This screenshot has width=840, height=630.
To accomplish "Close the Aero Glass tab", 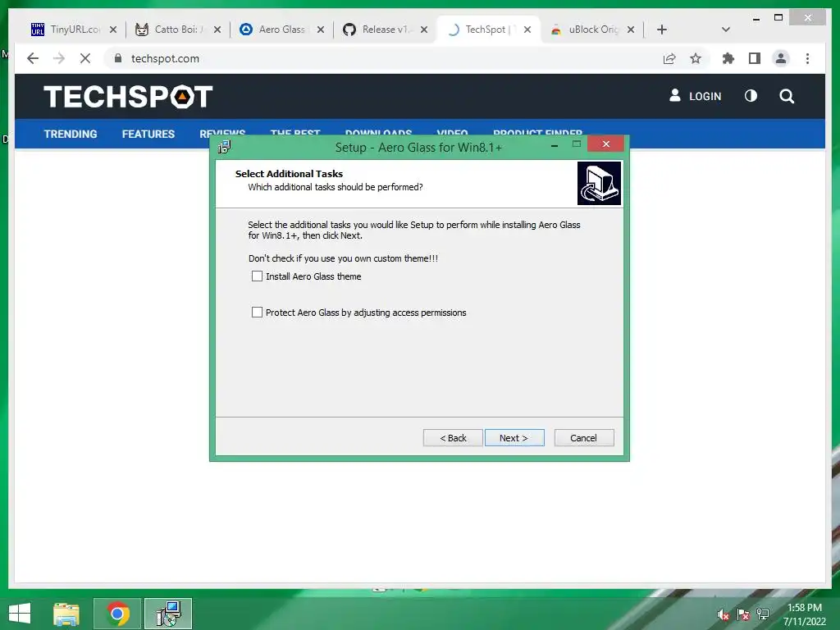I will coord(321,30).
